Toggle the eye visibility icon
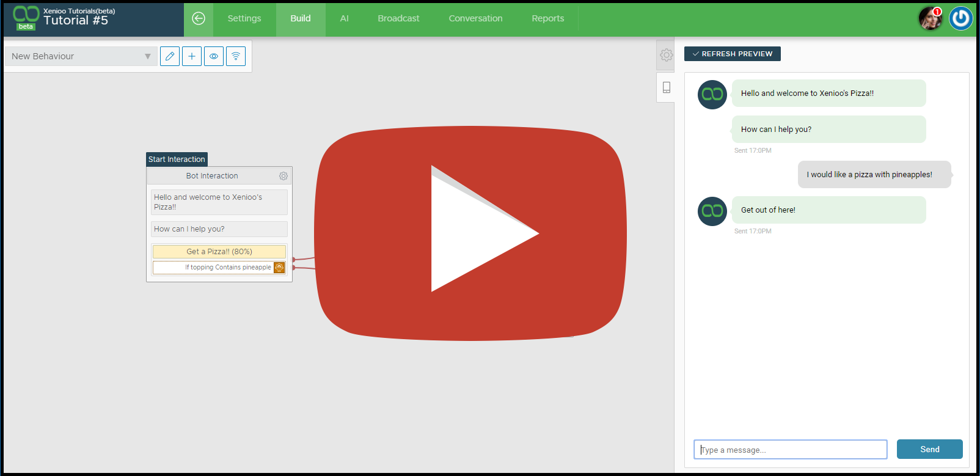The image size is (980, 476). [x=214, y=56]
